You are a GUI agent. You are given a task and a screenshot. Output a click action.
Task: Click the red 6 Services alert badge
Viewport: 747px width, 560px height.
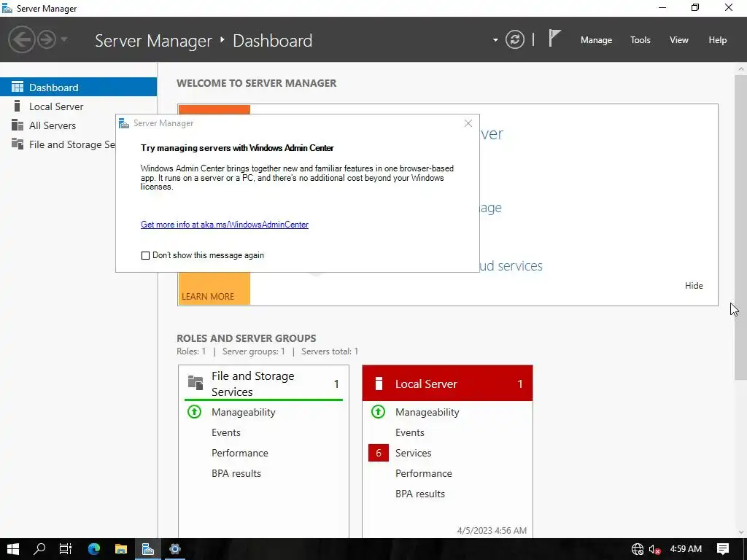379,453
